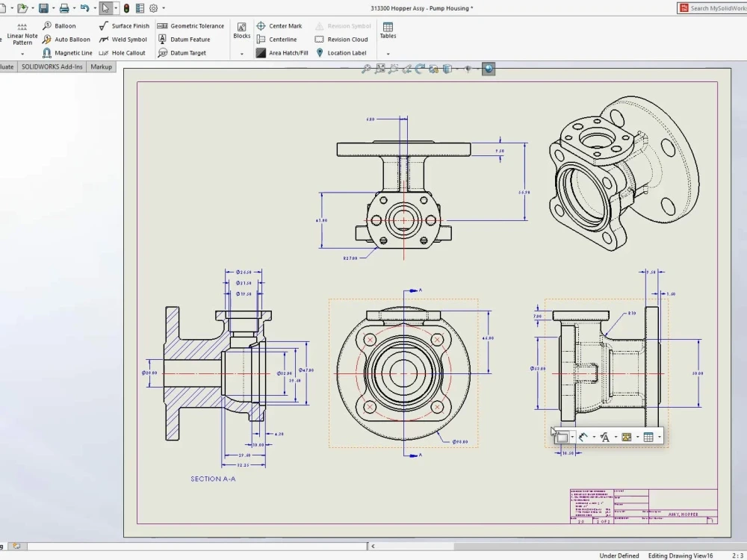This screenshot has width=747, height=560.
Task: Open the Options gear dropdown arrow
Action: click(x=164, y=8)
